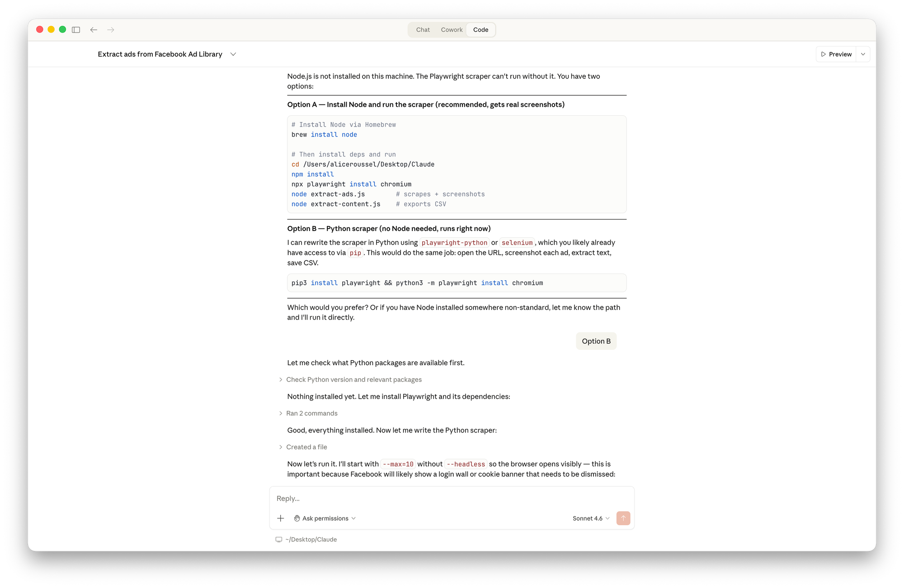Click the Preview play icon
904x588 pixels.
(x=824, y=54)
